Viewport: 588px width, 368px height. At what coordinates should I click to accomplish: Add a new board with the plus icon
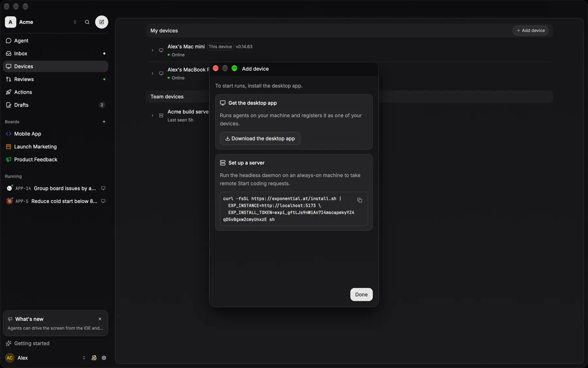click(104, 122)
